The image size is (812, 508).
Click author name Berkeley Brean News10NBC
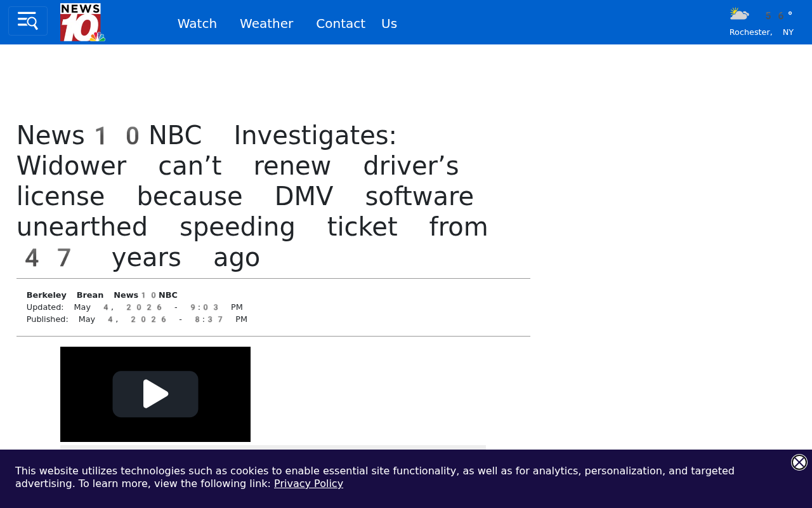(x=102, y=295)
